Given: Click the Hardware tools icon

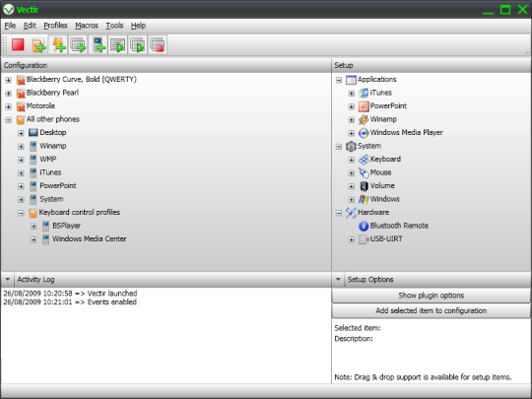Looking at the screenshot, I should click(x=351, y=213).
